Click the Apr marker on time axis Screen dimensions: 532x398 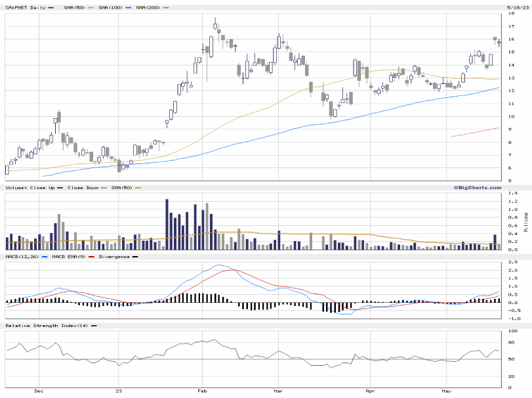[x=371, y=391]
